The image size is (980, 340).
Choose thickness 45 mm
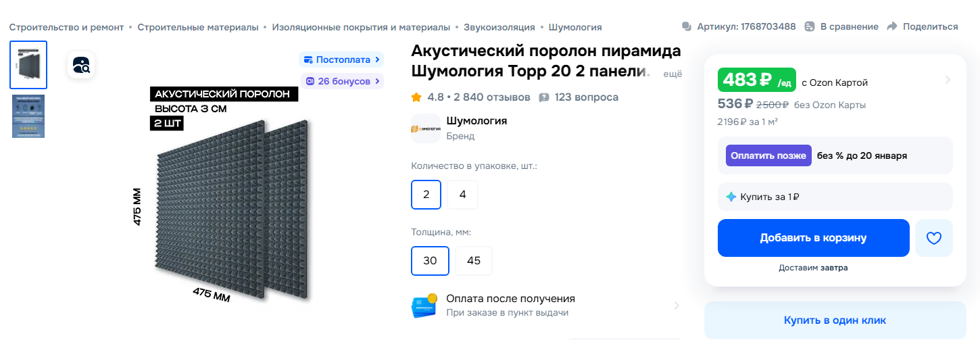474,261
